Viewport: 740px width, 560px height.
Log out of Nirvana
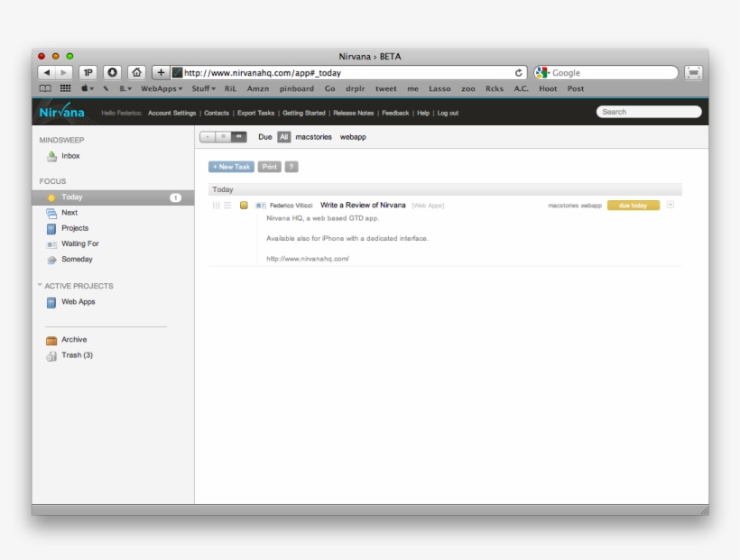(448, 114)
